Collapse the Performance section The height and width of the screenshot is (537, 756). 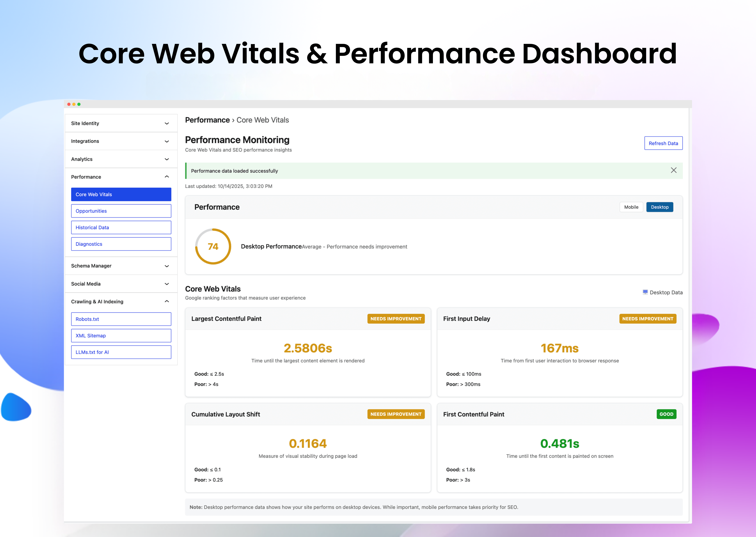[121, 177]
